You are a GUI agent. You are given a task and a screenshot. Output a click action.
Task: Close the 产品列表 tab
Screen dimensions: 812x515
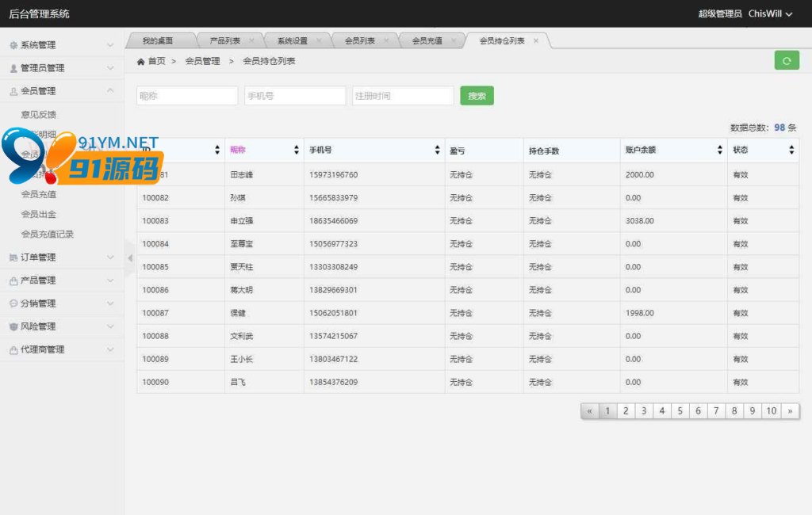[x=251, y=40]
